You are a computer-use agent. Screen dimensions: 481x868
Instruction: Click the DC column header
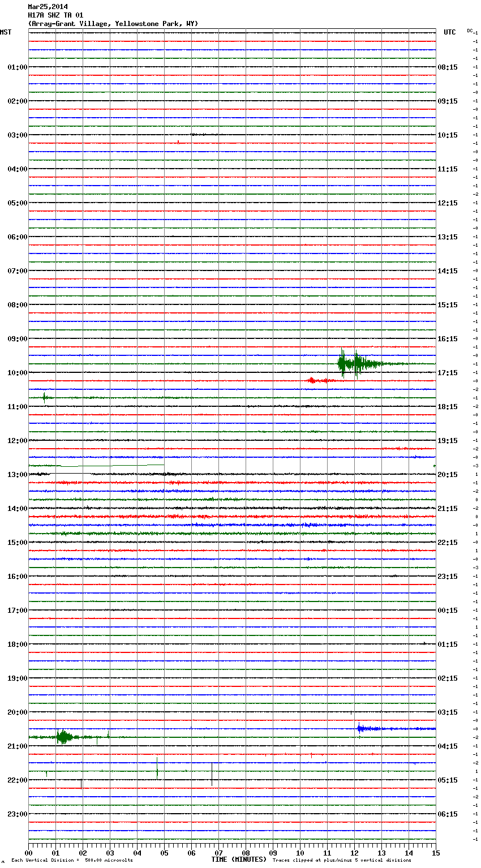coord(470,31)
